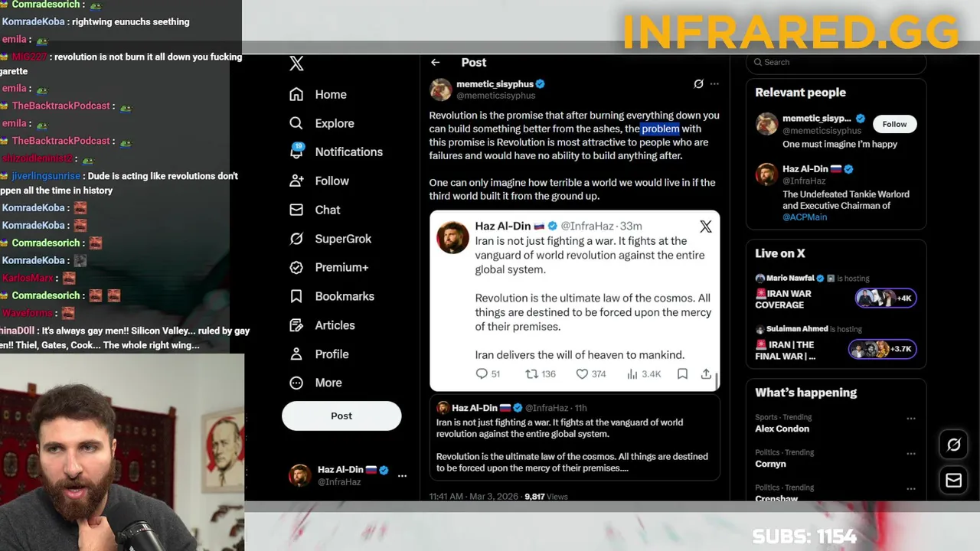980x551 pixels.
Task: Click KomradeKoba "rightwing eunuchs seething" message
Action: pyautogui.click(x=96, y=21)
